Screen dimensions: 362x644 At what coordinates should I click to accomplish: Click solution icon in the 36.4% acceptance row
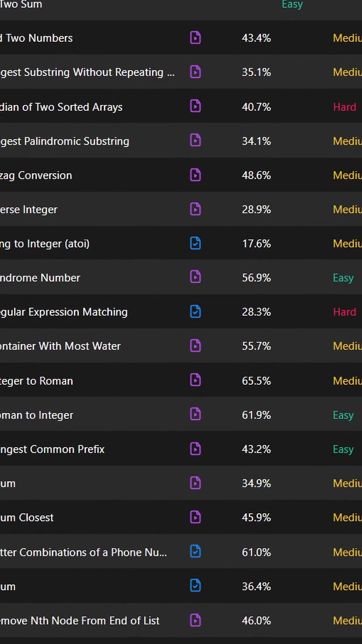pos(195,586)
